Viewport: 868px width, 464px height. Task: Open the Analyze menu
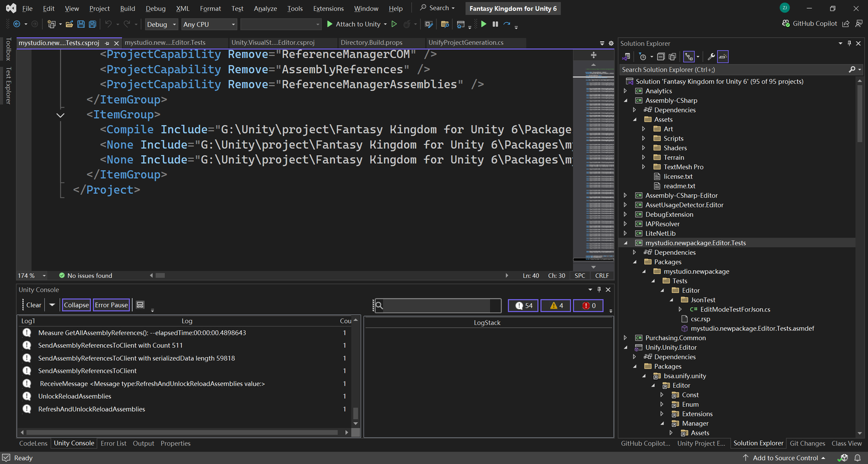265,9
